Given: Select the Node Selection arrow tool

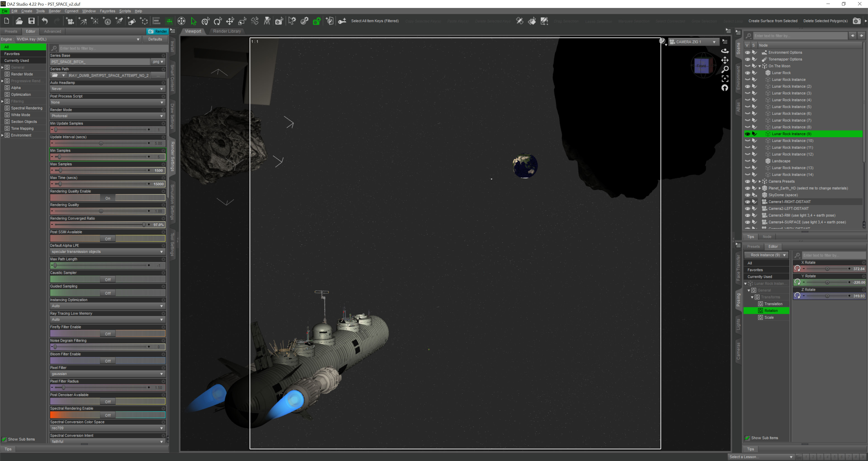Looking at the screenshot, I should click(193, 21).
